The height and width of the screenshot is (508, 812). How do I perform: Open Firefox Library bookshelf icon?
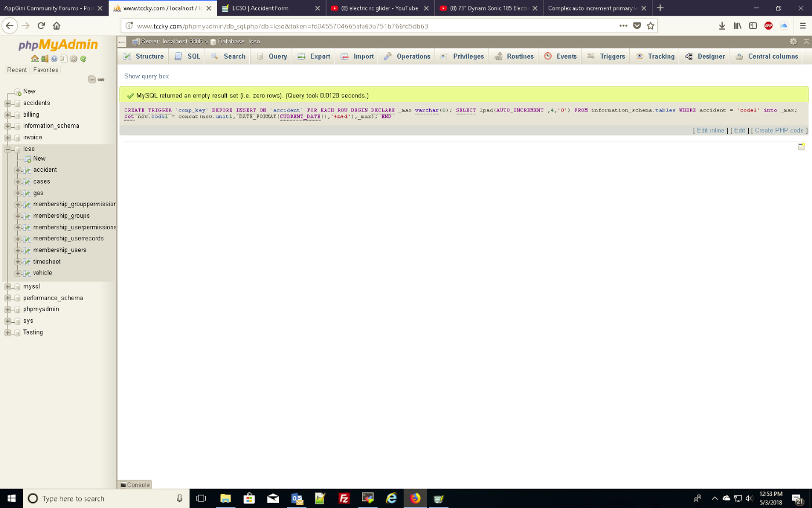coord(738,26)
